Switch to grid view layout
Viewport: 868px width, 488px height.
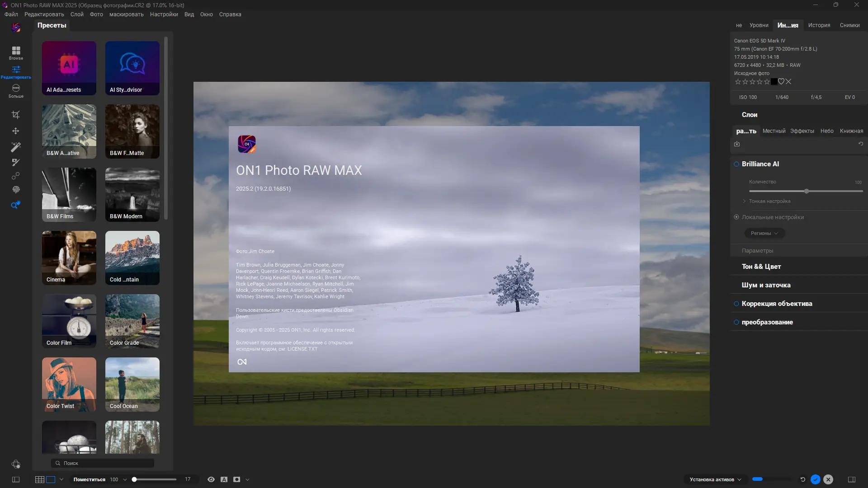click(40, 479)
